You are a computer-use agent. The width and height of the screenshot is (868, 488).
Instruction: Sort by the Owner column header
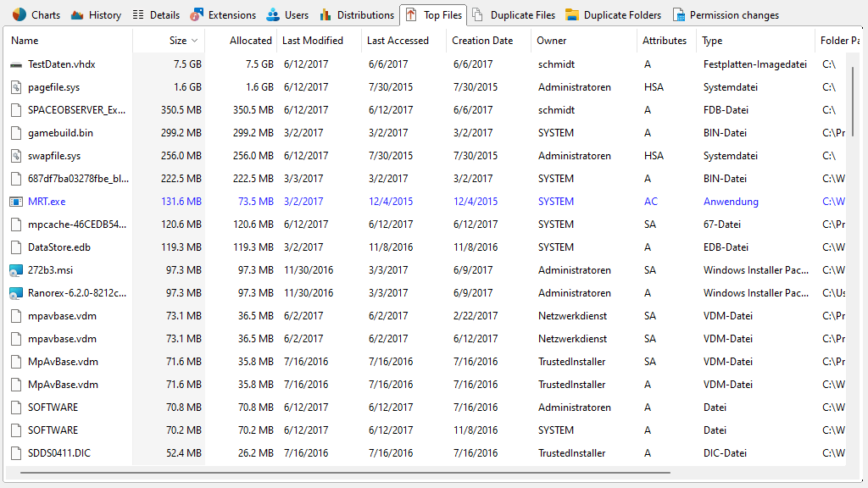point(552,41)
